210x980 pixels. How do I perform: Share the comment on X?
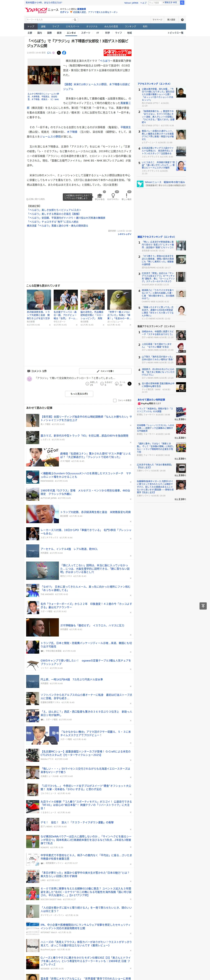click(129, 384)
